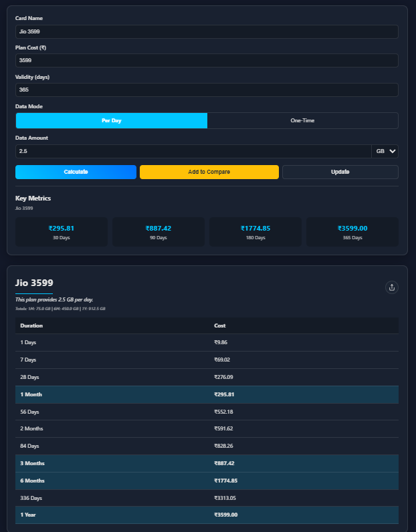Screen dimensions: 416x532
Task: Click Add to Compare button
Action: (x=209, y=172)
